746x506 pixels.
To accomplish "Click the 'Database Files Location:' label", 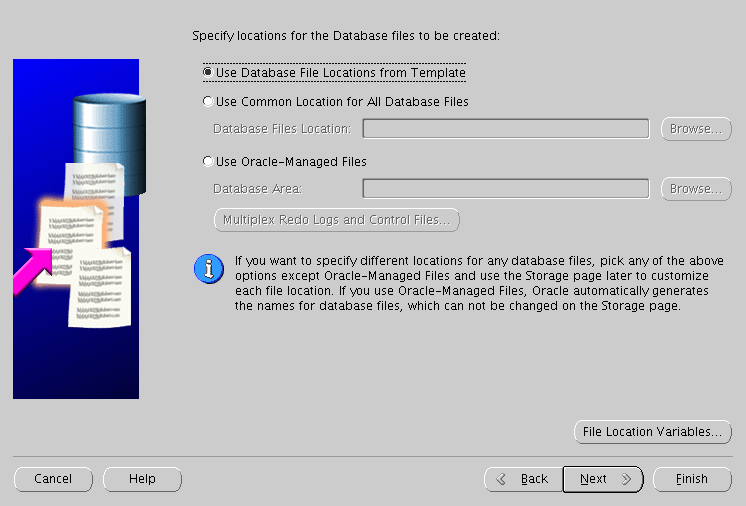I will (x=282, y=129).
